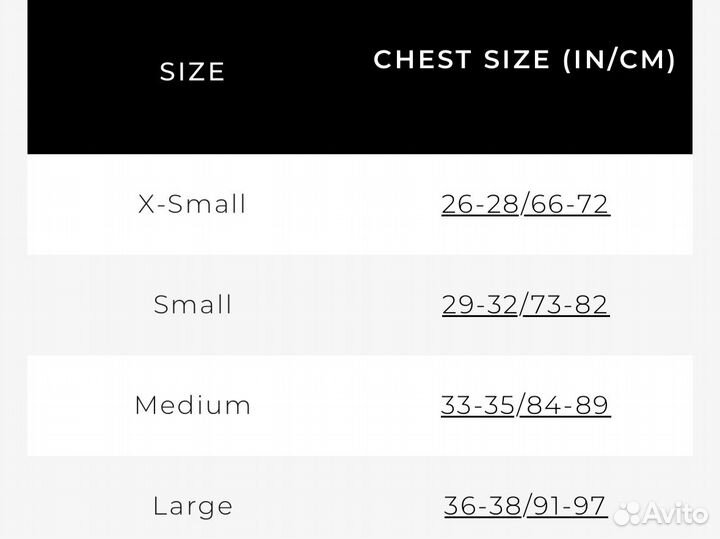This screenshot has width=720, height=539.
Task: Click the Avito bubbles logo icon
Action: click(629, 513)
